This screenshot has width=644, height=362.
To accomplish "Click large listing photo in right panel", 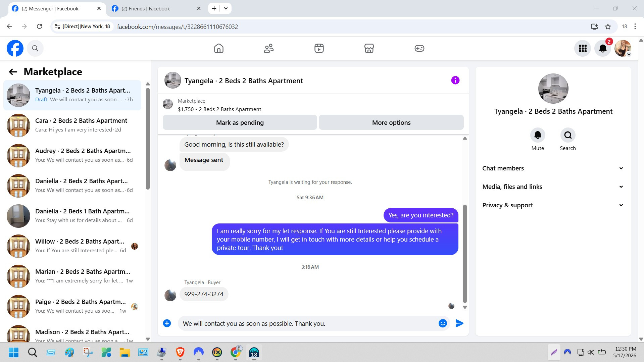I will click(553, 89).
